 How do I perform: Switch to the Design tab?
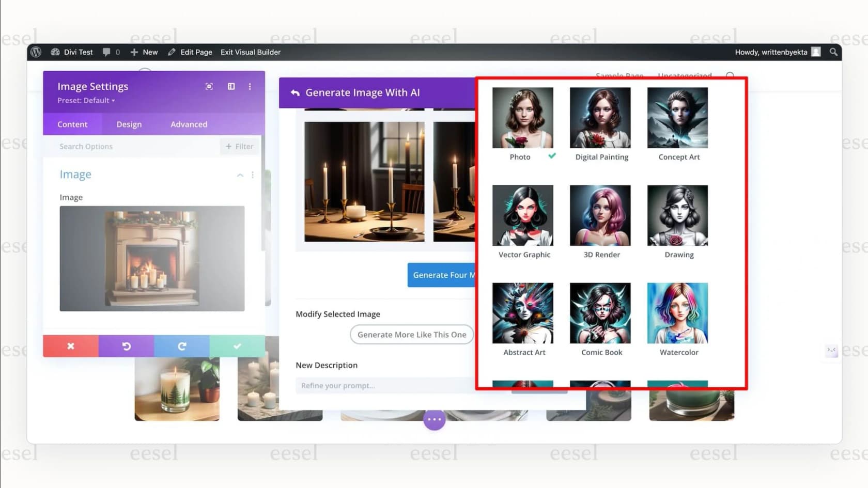pyautogui.click(x=129, y=124)
